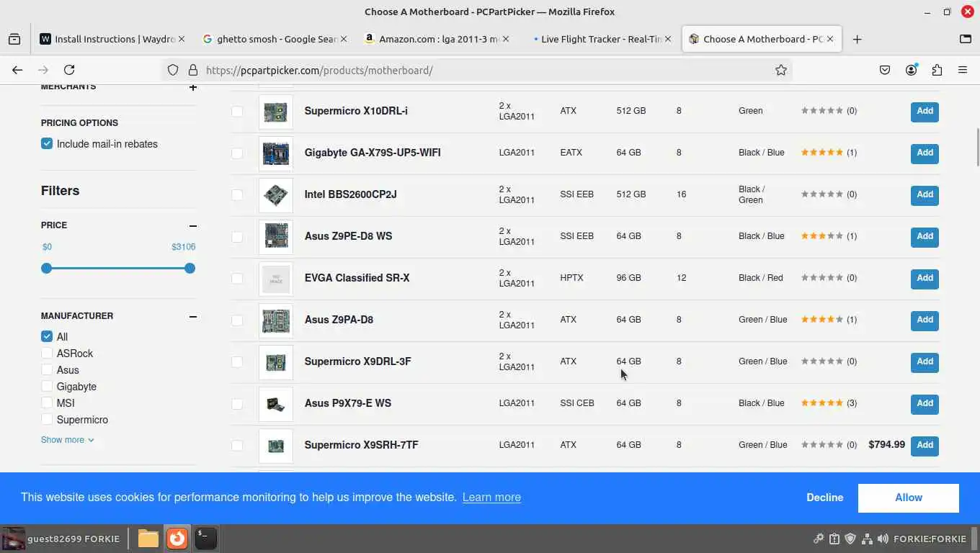This screenshot has width=980, height=553.
Task: Show the site security lock info
Action: click(x=193, y=70)
